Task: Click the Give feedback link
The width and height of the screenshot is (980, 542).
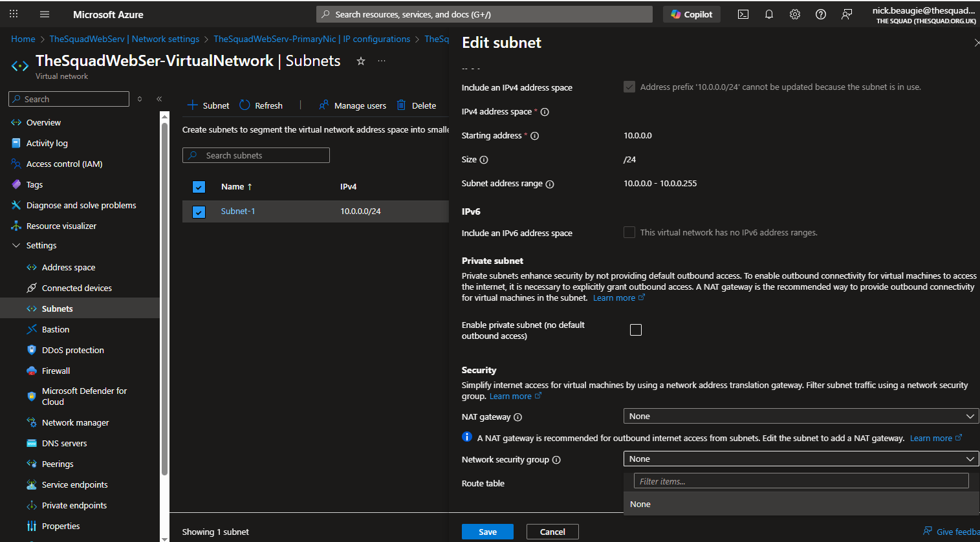Action: [952, 532]
